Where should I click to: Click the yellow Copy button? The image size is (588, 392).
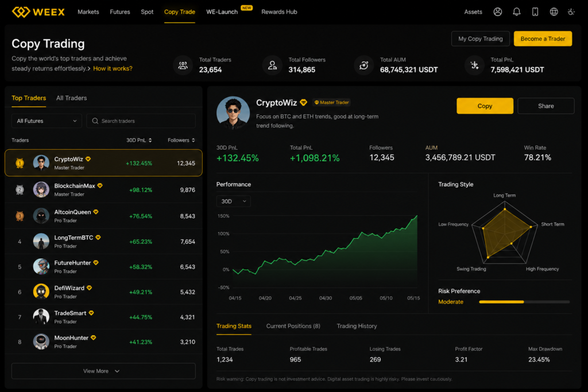click(x=485, y=106)
